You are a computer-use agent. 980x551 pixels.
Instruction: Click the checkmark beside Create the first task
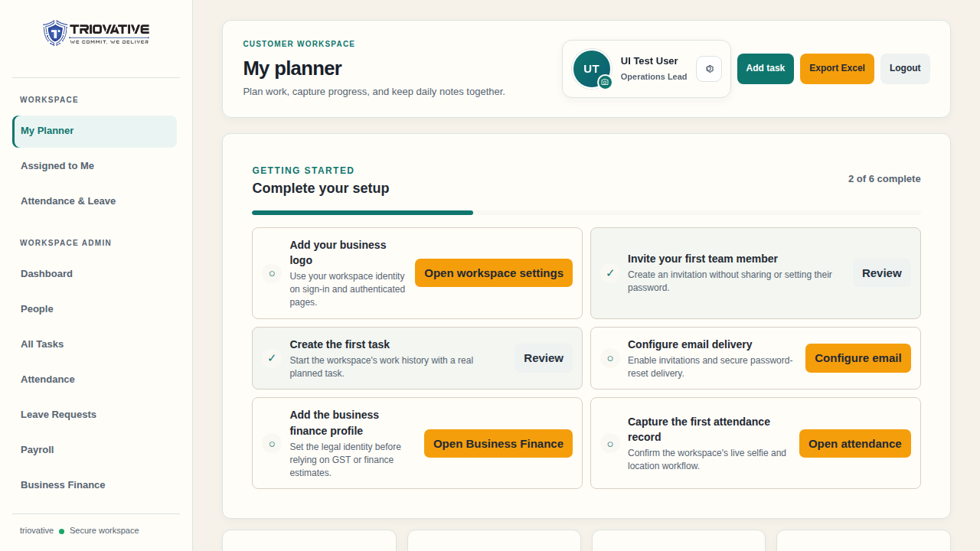click(272, 358)
